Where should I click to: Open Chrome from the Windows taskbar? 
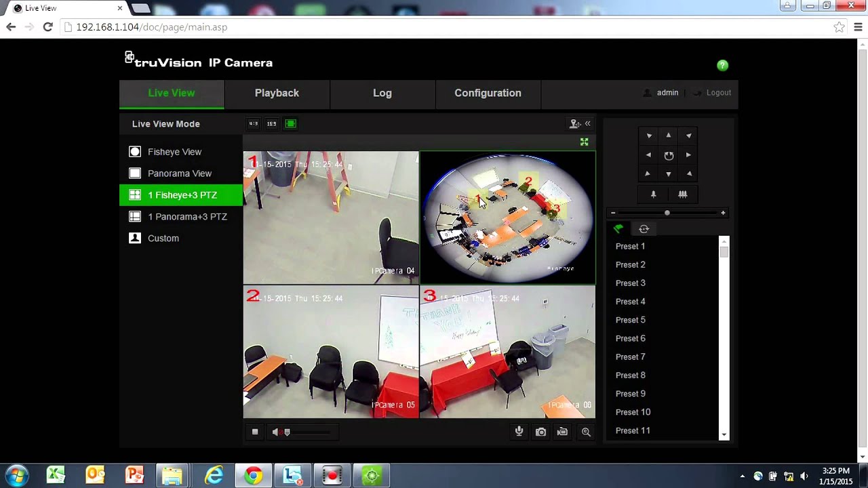(x=254, y=476)
